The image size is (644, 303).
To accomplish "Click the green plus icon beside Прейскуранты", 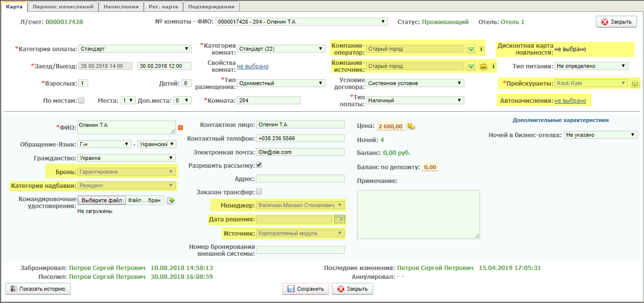I will tap(635, 83).
